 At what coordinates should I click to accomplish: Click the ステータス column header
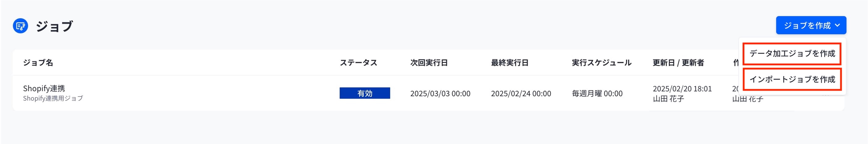point(358,63)
